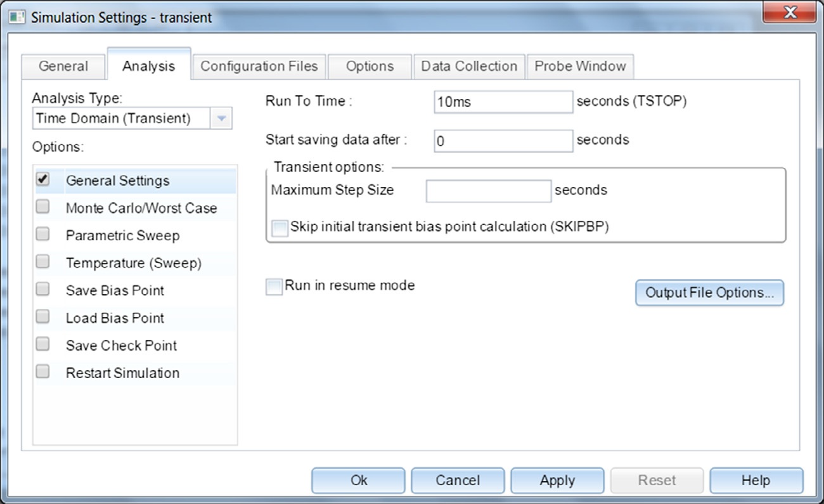Tick the Skip initial transient bias point checkbox

click(280, 228)
